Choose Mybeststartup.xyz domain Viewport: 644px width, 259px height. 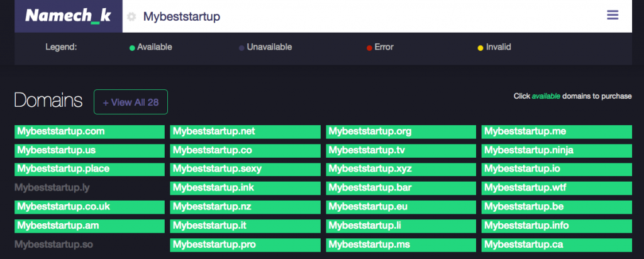point(401,170)
